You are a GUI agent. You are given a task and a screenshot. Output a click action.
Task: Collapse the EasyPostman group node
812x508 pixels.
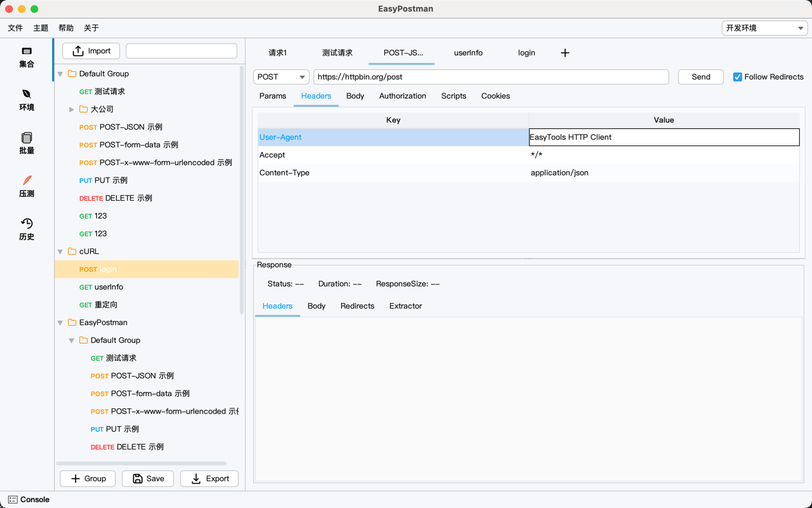[60, 323]
